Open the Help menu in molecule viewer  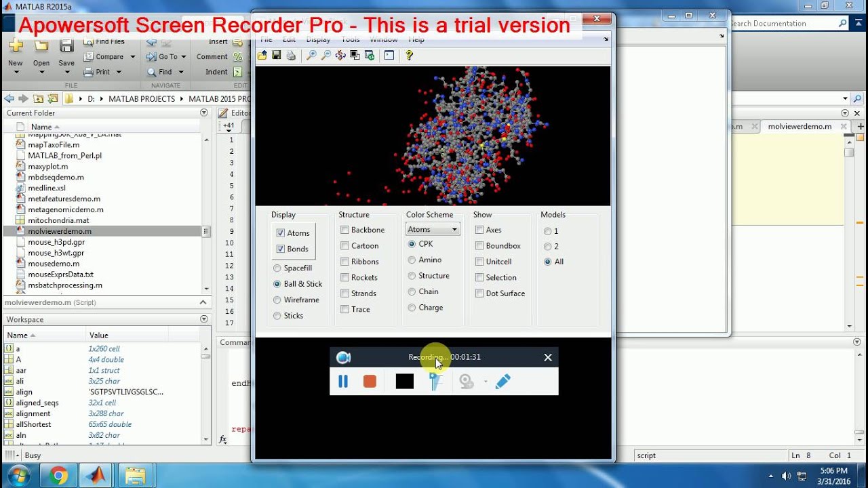[x=416, y=40]
